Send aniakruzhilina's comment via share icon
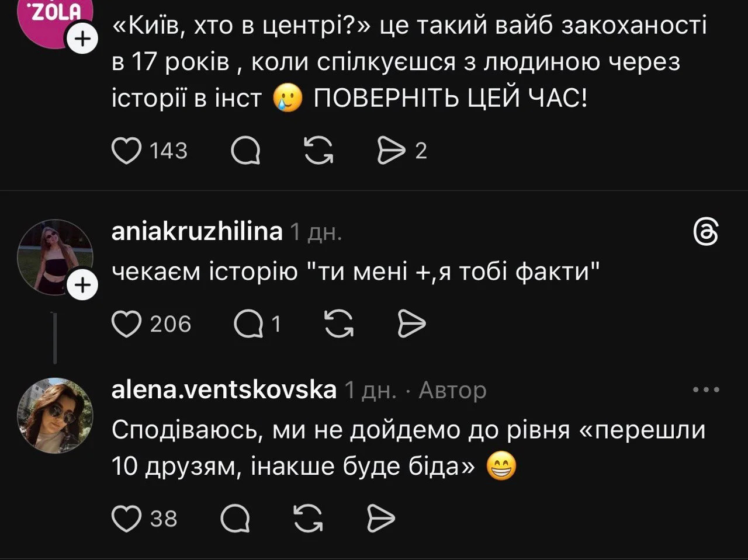 411,324
